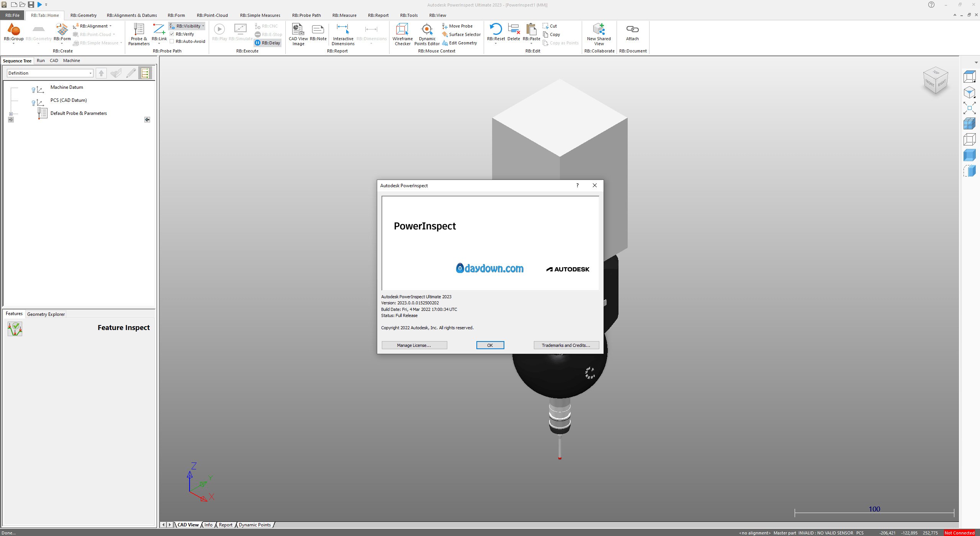The width and height of the screenshot is (980, 536).
Task: Click the New document icon in quick access toolbar
Action: (x=14, y=5)
